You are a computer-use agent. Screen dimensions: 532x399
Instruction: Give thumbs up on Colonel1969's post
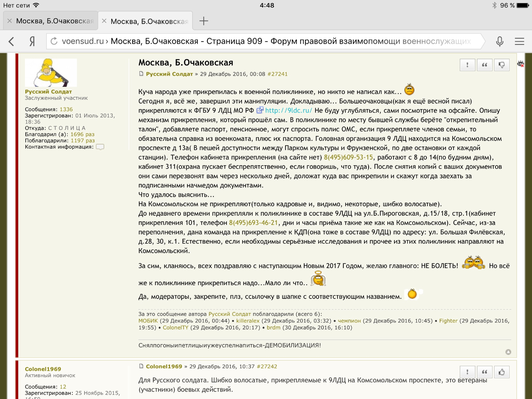click(x=502, y=372)
